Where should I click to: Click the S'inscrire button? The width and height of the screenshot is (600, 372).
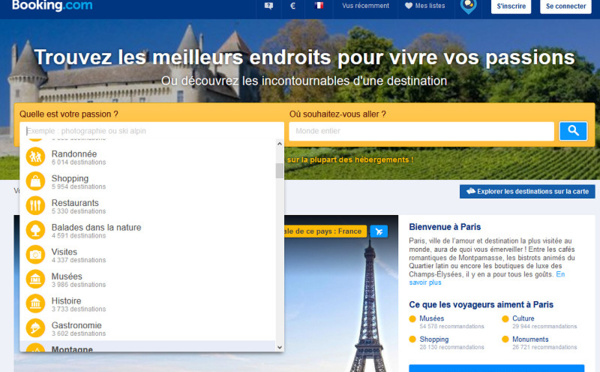[511, 6]
